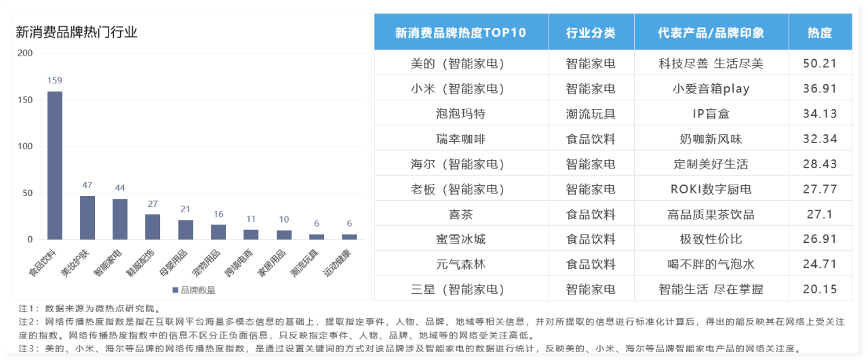
Task: Click the 鞋服配饰 axis label
Action: click(141, 263)
